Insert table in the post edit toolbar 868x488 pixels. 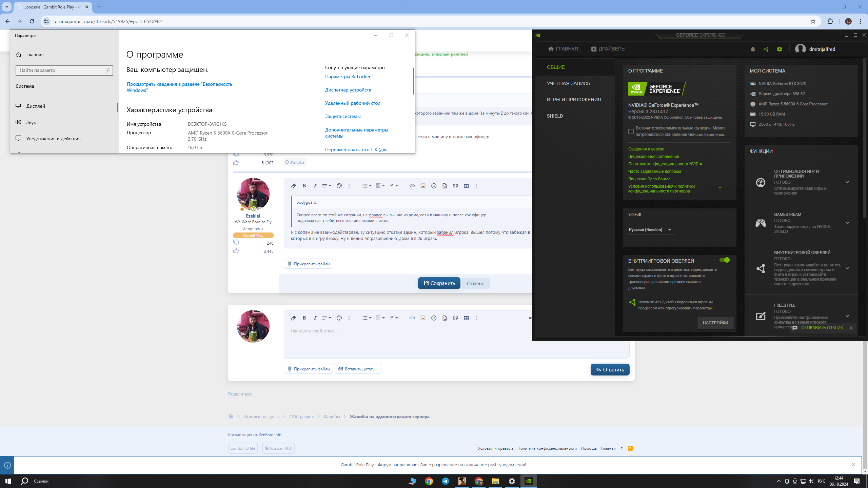click(x=466, y=186)
